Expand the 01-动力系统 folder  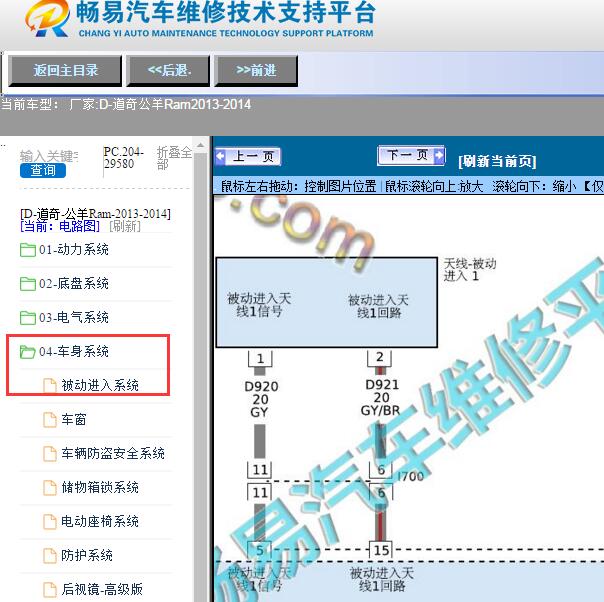(74, 250)
